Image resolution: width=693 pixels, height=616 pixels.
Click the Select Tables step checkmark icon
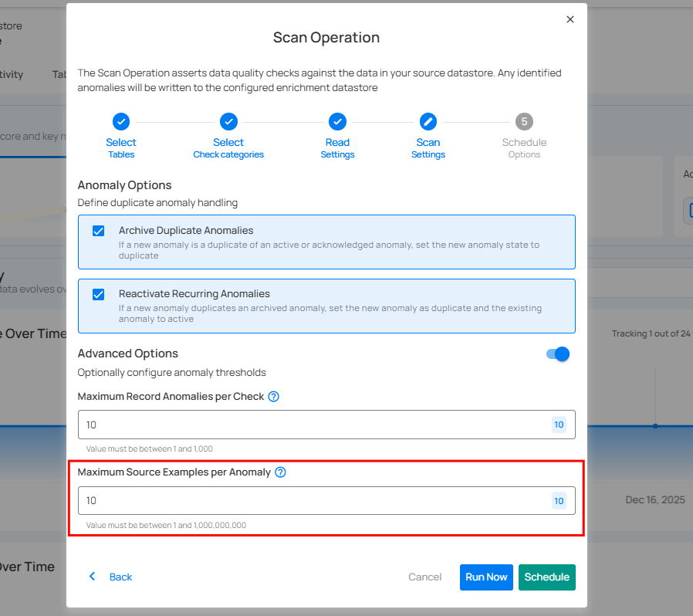pos(121,121)
